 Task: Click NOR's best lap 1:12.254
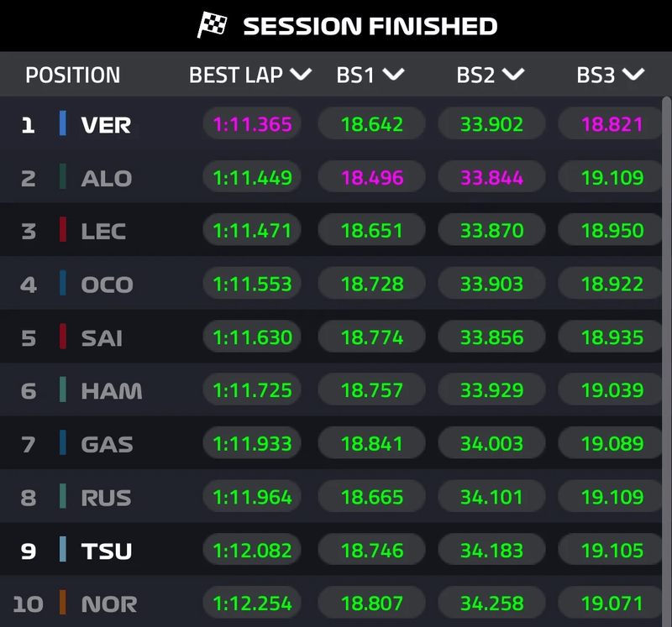tap(252, 603)
